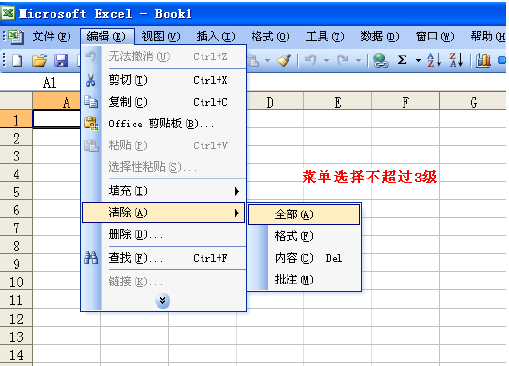Select the column E header
The image size is (509, 366).
[x=338, y=102]
